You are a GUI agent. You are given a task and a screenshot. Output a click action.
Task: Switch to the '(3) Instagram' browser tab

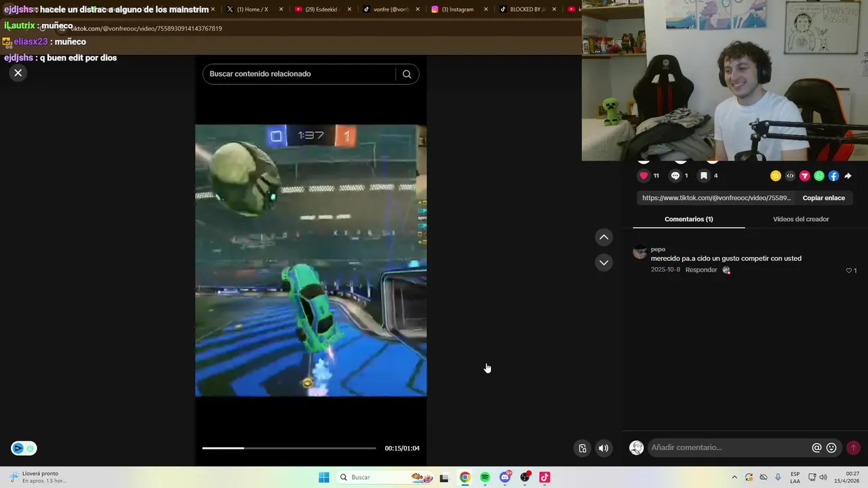[x=458, y=9]
